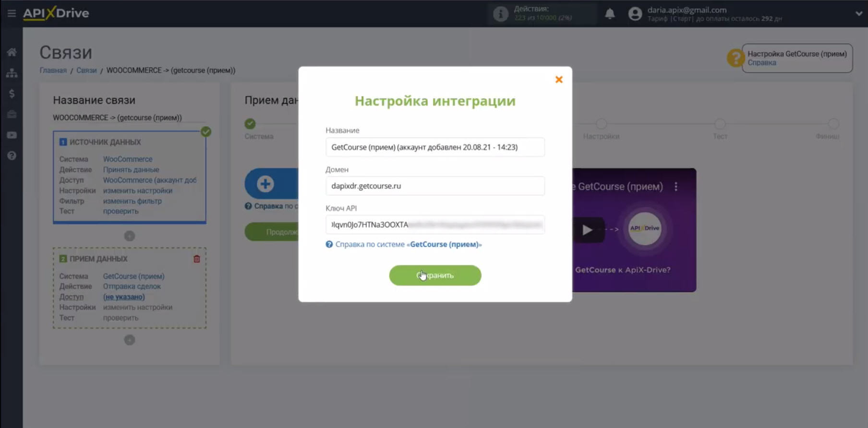Select the Тест step in the progress bar
868x428 pixels.
coord(720,124)
